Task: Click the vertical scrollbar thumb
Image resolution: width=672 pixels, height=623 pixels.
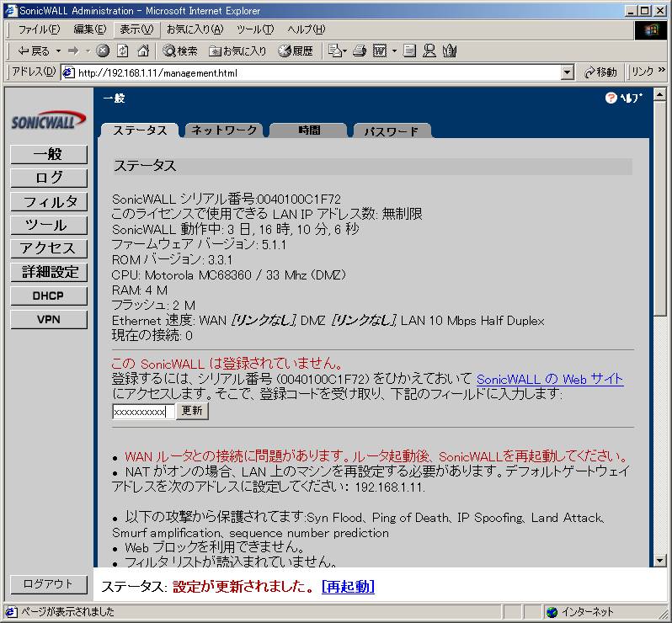Action: click(660, 208)
